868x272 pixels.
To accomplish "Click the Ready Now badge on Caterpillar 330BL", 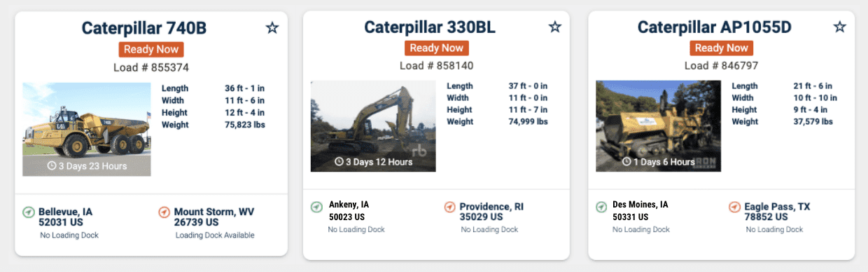I will 437,48.
